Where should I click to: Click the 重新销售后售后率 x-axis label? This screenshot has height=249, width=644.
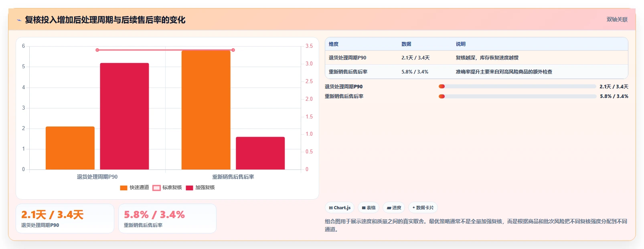[233, 177]
